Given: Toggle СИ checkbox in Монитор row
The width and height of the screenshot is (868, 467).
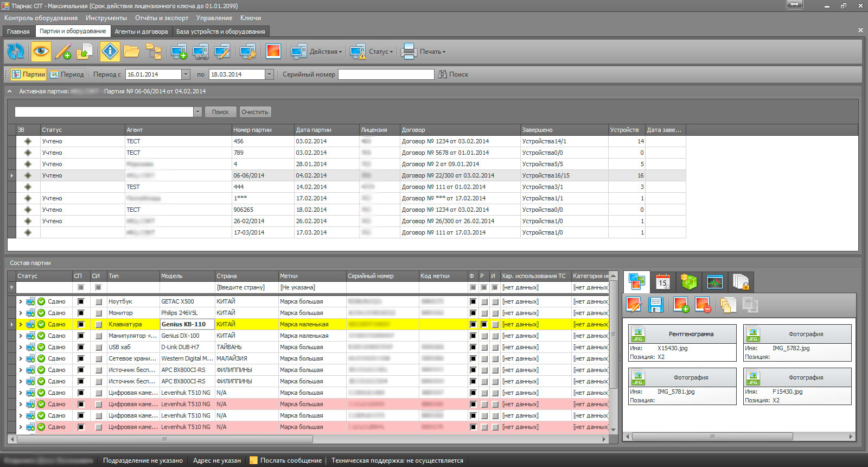Looking at the screenshot, I should (98, 313).
